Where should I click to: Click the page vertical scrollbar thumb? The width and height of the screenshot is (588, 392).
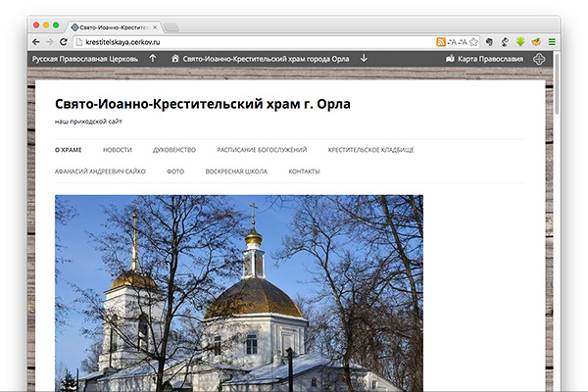pyautogui.click(x=557, y=84)
